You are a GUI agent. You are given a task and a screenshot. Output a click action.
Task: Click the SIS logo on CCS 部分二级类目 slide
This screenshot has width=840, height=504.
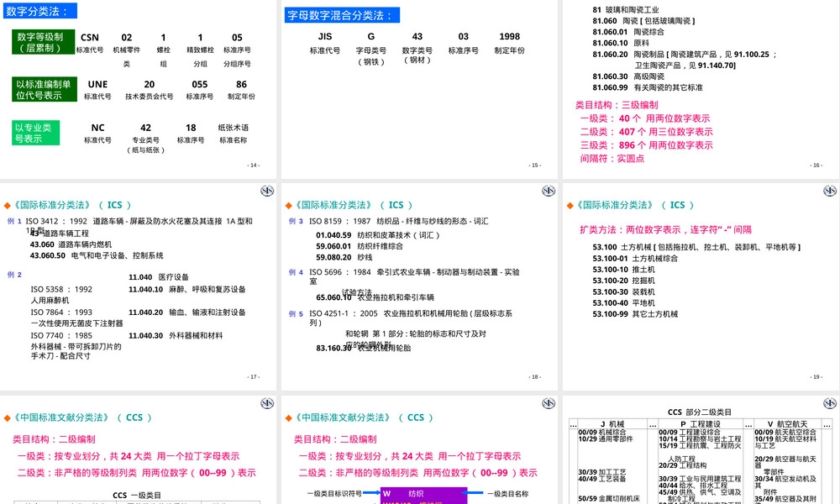point(829,403)
